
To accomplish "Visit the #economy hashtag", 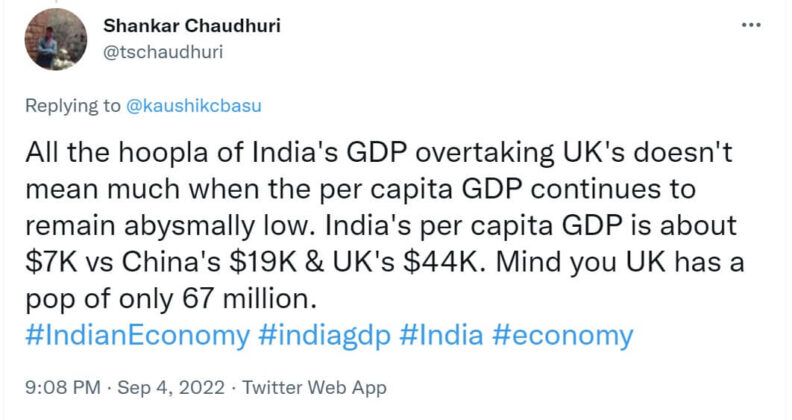I will [x=565, y=335].
